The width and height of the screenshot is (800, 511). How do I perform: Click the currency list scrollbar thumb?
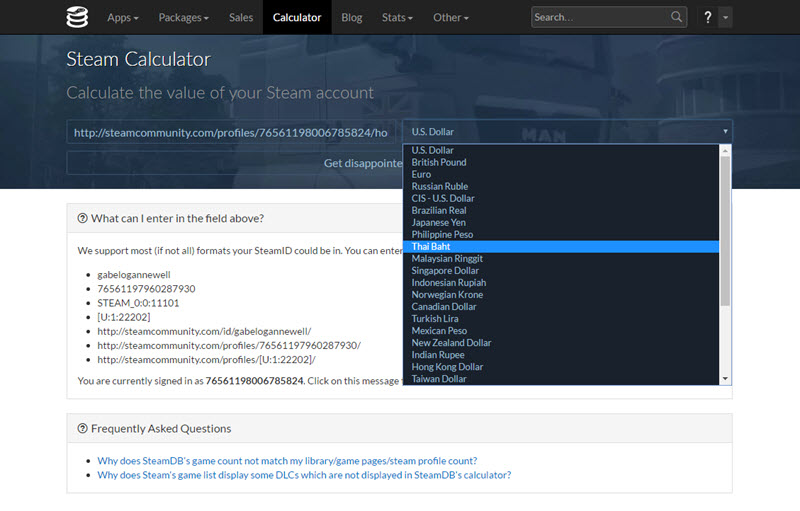click(725, 231)
